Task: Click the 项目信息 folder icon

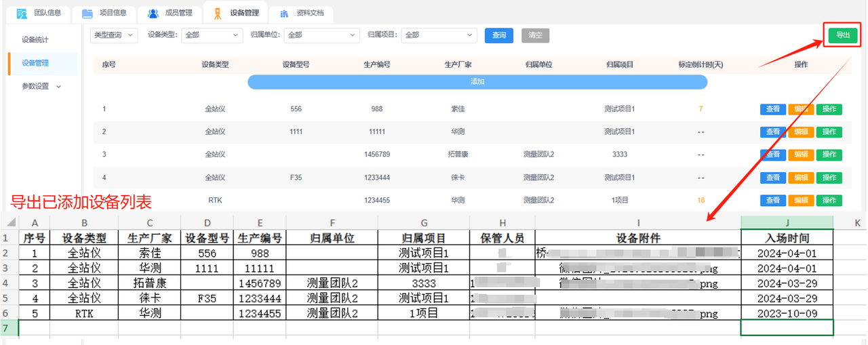Action: click(87, 13)
